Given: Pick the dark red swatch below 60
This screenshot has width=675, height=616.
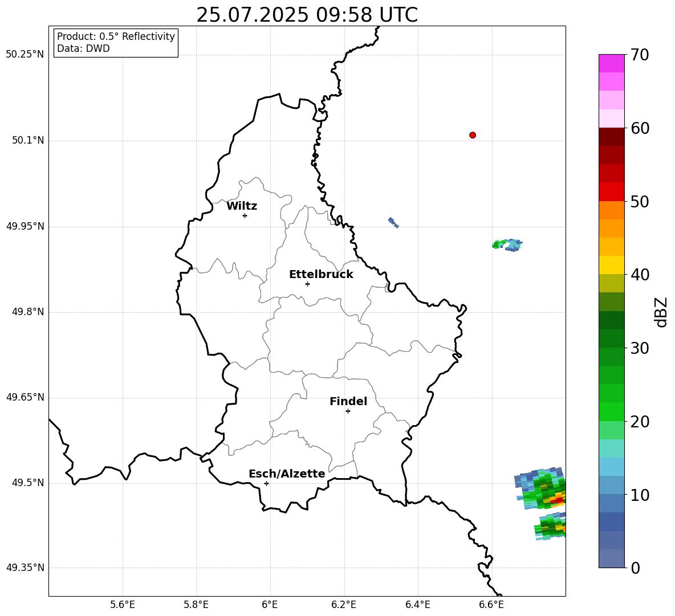Looking at the screenshot, I should click(x=612, y=137).
